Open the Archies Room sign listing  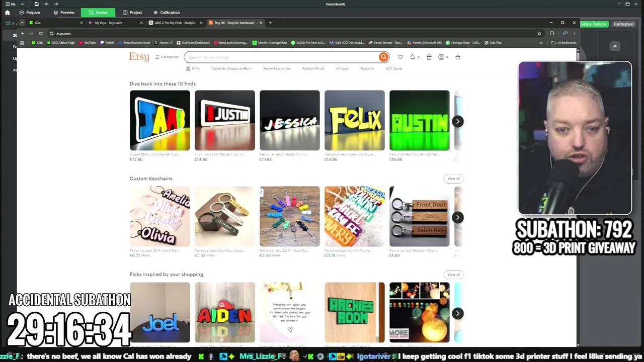[x=355, y=312]
